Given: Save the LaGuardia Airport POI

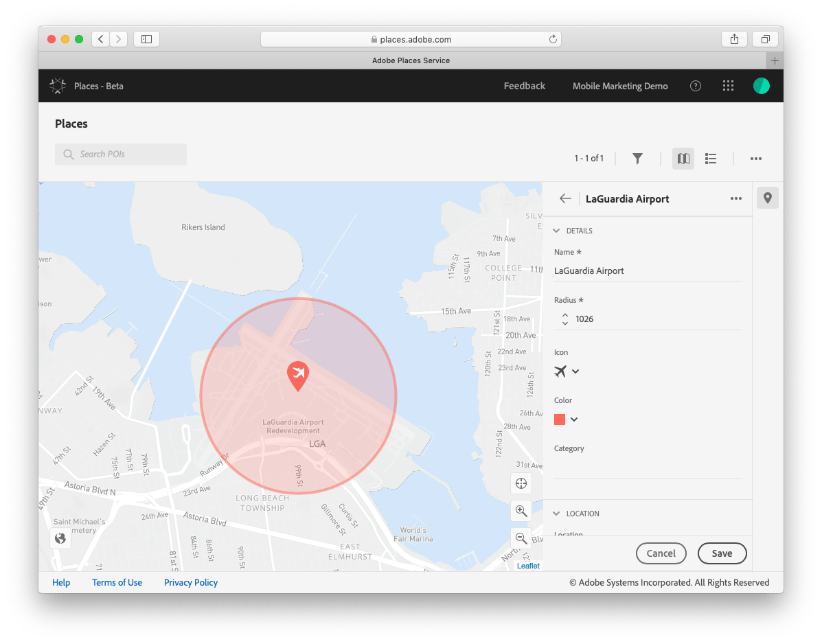Looking at the screenshot, I should (x=722, y=553).
